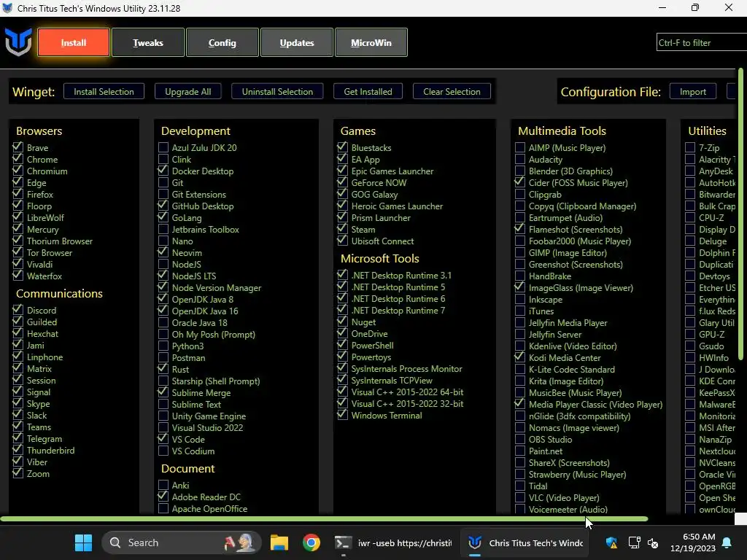Uncheck the PowerShell checkbox in Microsoft Tools
The height and width of the screenshot is (560, 747).
tap(342, 345)
